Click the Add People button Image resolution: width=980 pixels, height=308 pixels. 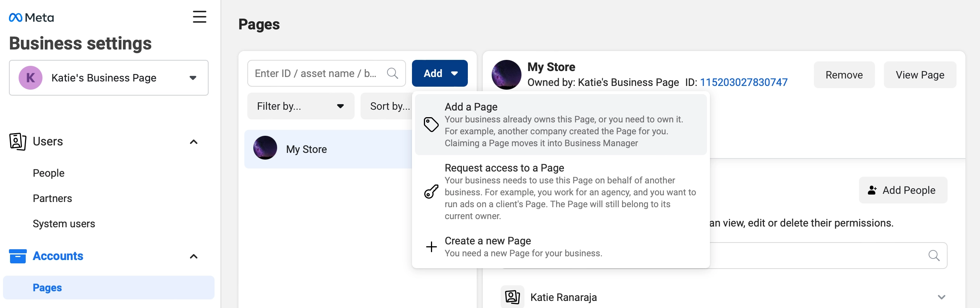tap(903, 190)
